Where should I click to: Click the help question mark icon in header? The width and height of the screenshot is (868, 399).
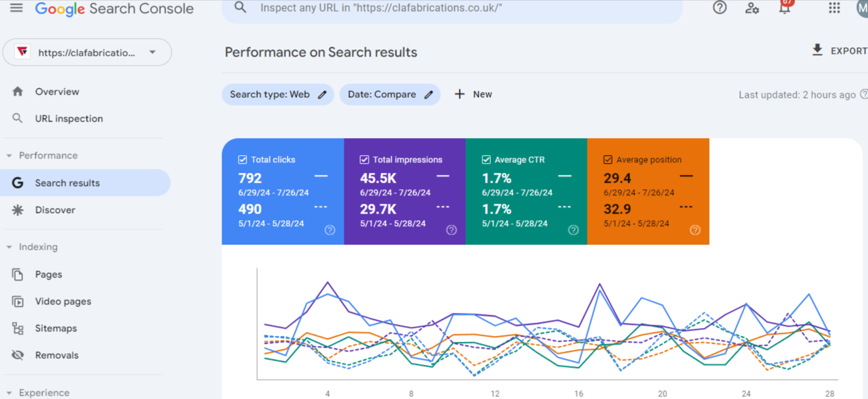[720, 8]
